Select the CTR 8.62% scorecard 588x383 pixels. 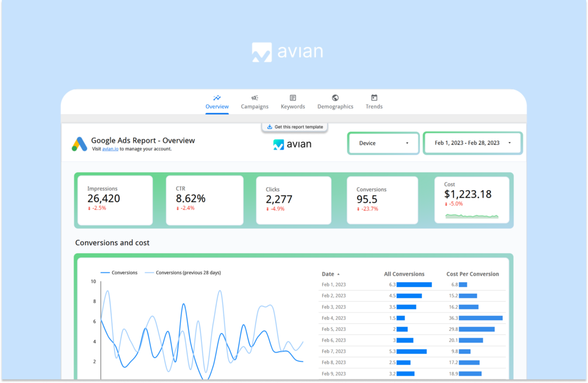click(204, 200)
